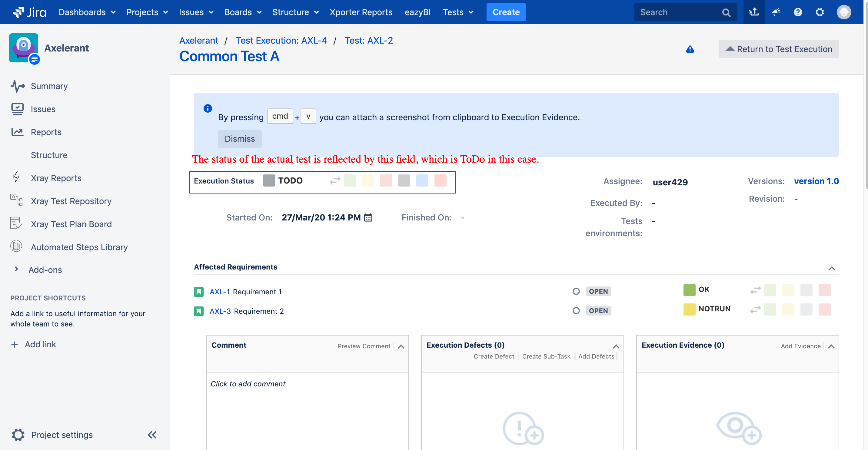868x450 pixels.
Task: Click Return to Test Execution
Action: pos(779,49)
